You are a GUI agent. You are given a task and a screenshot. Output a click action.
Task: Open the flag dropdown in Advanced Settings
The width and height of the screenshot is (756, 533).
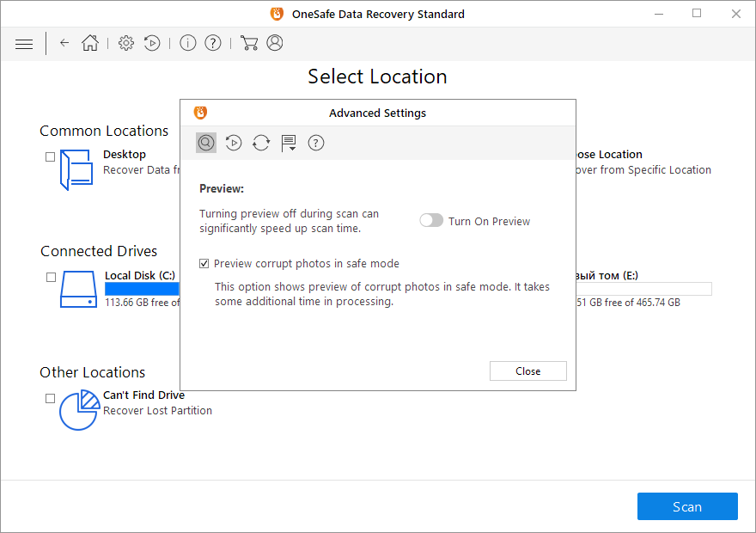pyautogui.click(x=289, y=143)
